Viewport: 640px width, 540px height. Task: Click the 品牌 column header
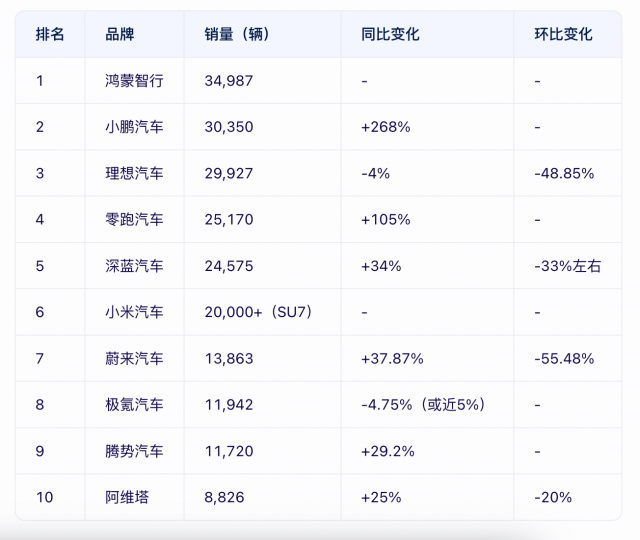(120, 34)
